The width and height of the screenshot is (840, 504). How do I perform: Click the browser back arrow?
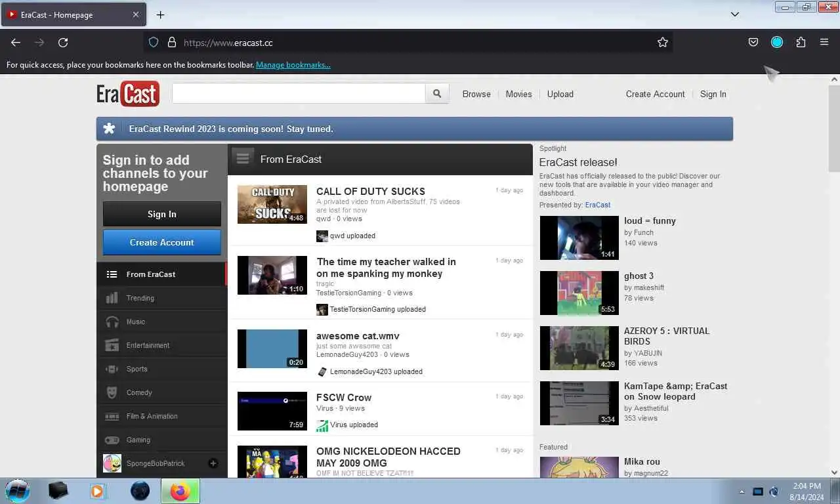tap(16, 42)
